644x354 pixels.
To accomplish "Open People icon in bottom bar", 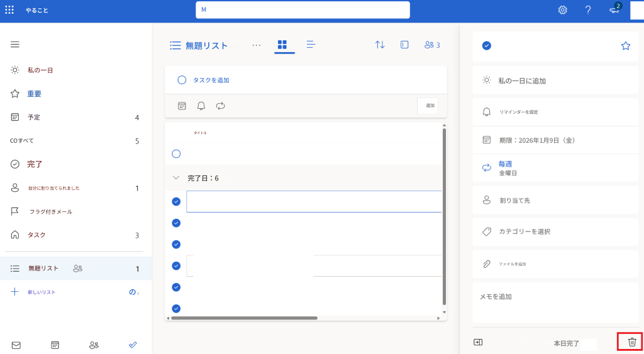I will tap(94, 345).
